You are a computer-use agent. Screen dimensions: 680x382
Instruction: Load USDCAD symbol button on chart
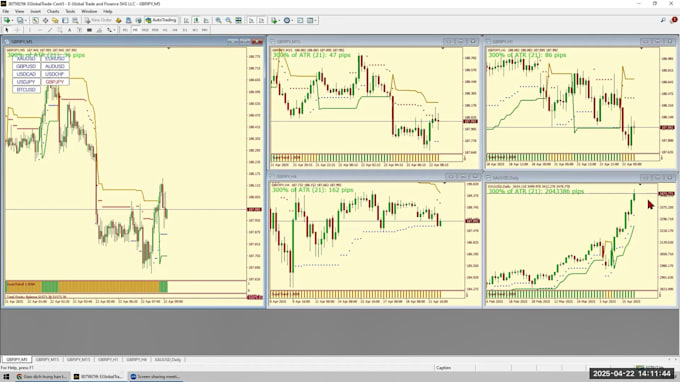[x=26, y=74]
